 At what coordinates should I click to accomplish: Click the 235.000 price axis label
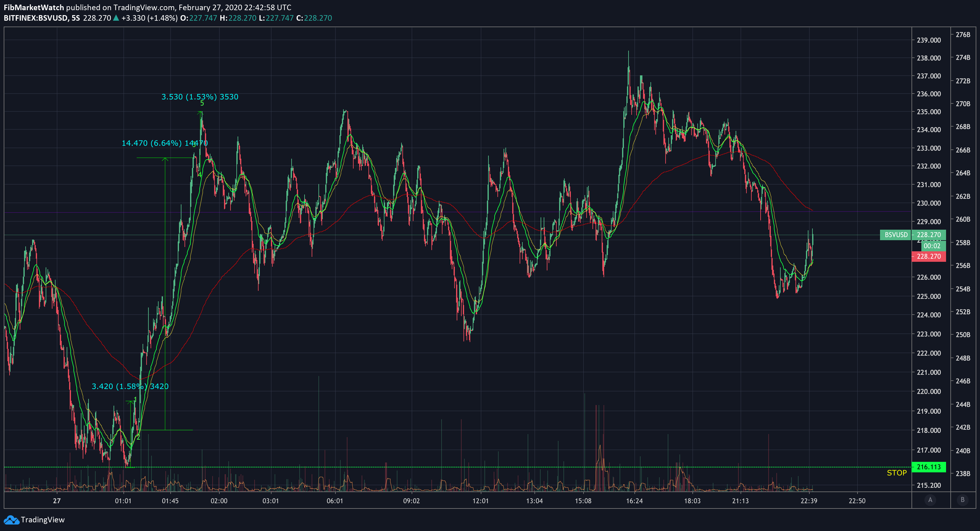click(929, 112)
